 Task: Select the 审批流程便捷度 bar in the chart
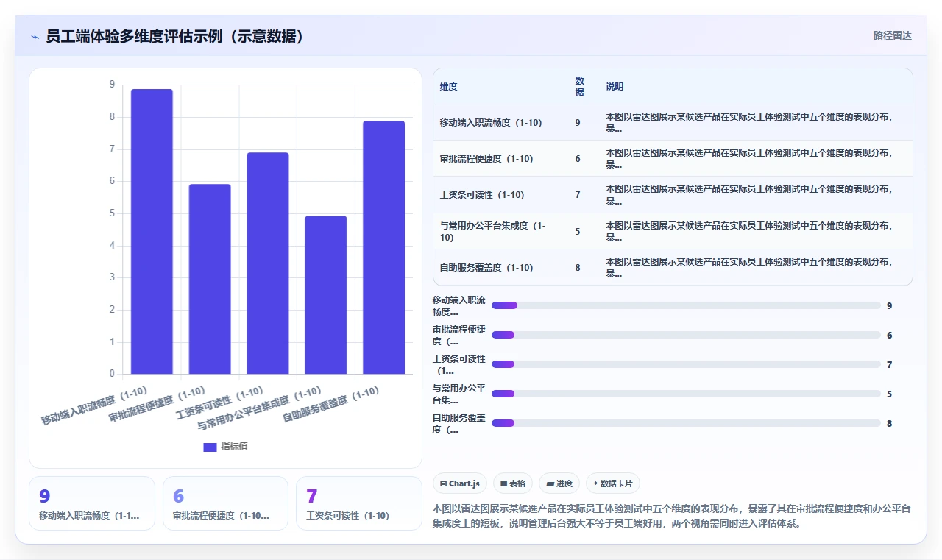(x=210, y=279)
